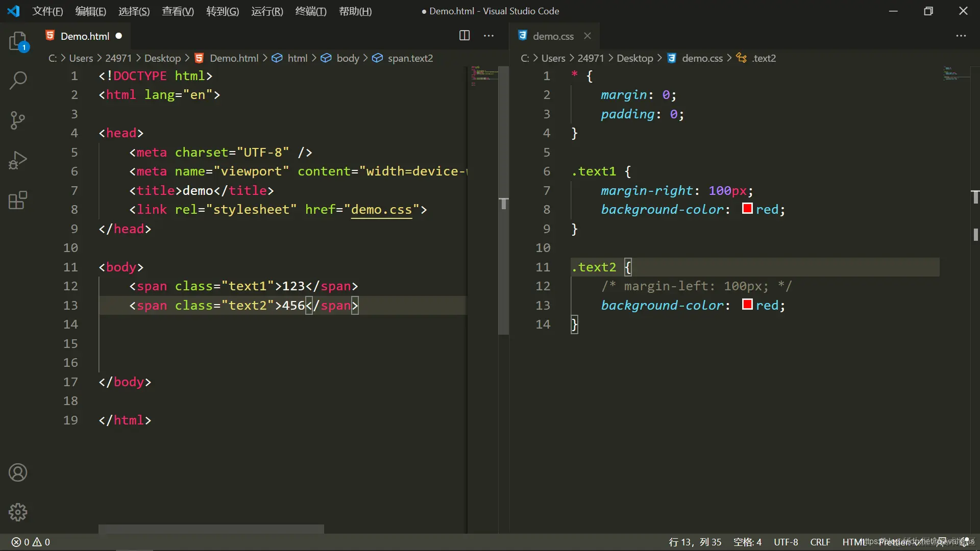Open the Search view icon

pyautogui.click(x=18, y=80)
